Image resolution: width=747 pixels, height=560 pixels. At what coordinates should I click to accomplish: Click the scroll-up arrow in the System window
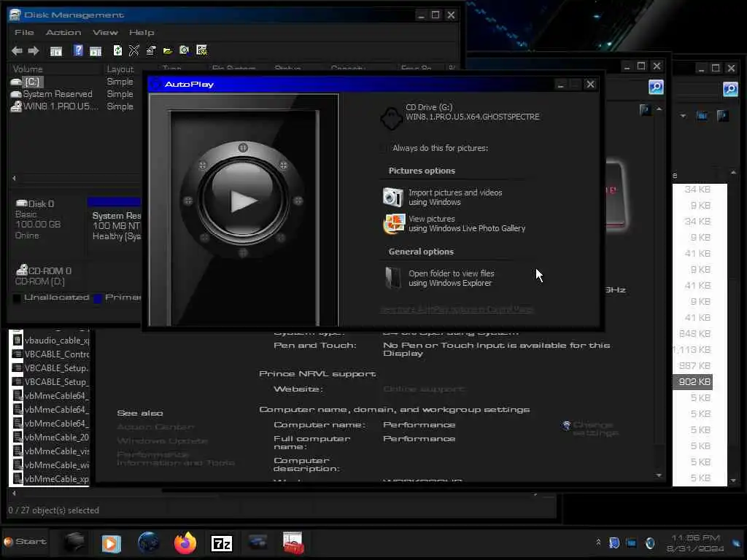pyautogui.click(x=659, y=109)
